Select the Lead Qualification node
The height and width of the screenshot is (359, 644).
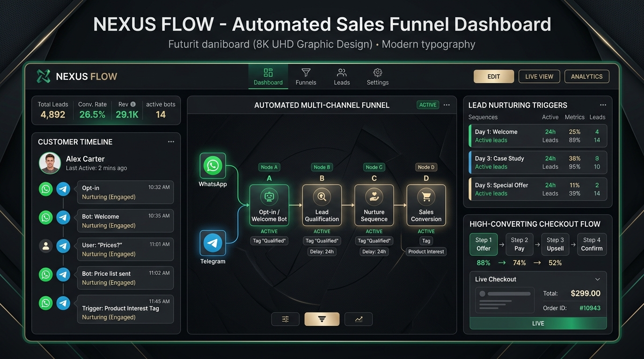pos(322,205)
